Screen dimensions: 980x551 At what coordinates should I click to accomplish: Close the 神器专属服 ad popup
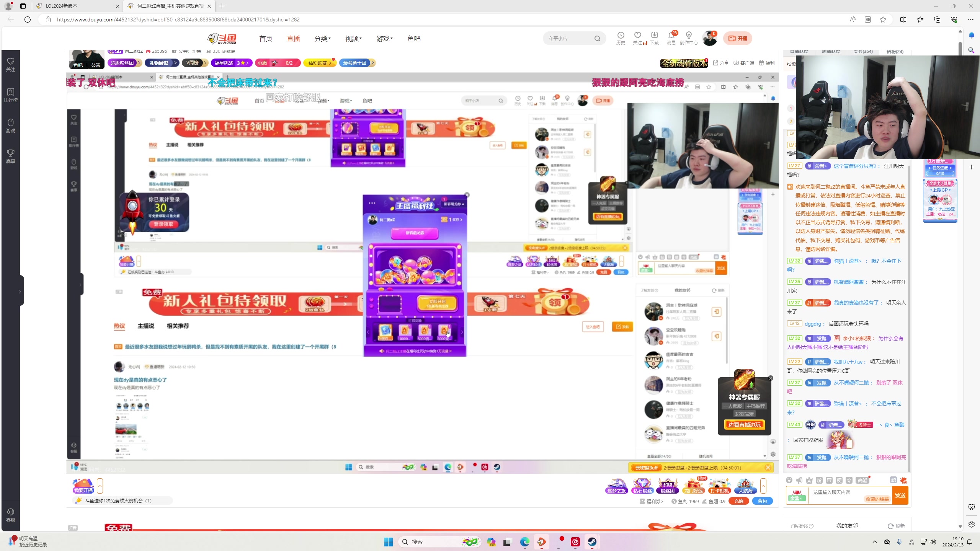(x=771, y=378)
